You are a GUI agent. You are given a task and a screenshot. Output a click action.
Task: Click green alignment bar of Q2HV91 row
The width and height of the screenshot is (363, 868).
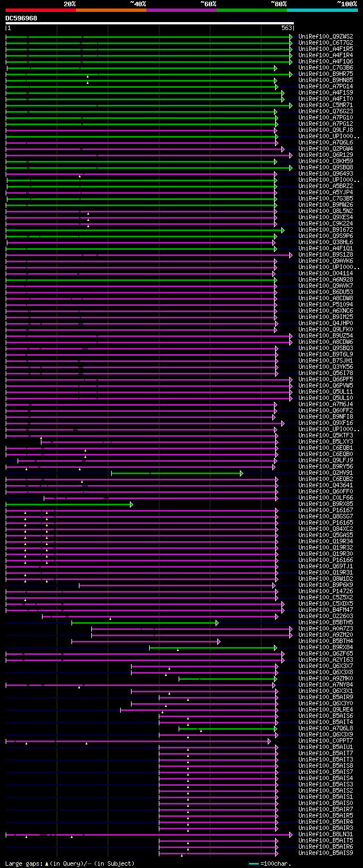pos(177,473)
